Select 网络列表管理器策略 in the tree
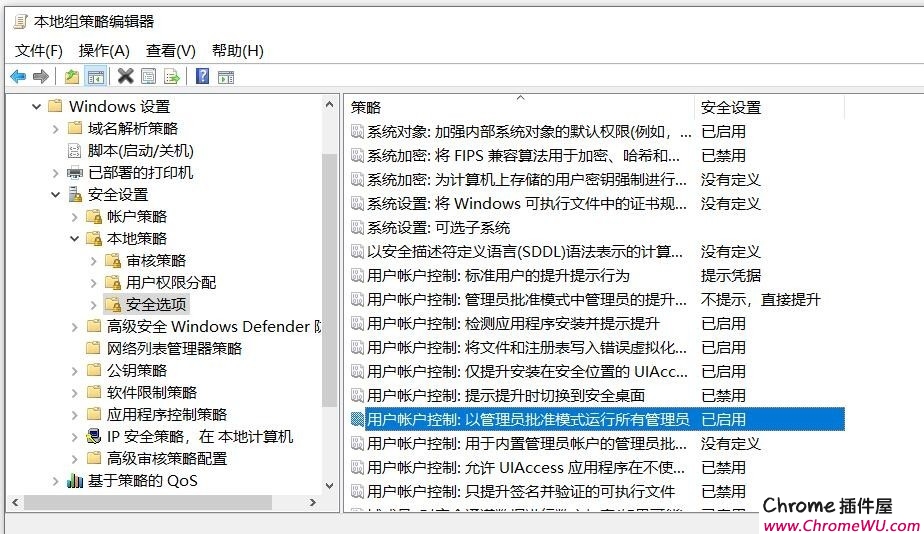 174,348
